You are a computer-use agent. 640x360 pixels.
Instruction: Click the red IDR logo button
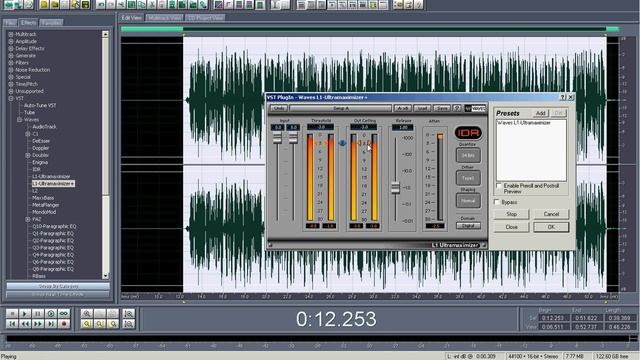pos(468,133)
